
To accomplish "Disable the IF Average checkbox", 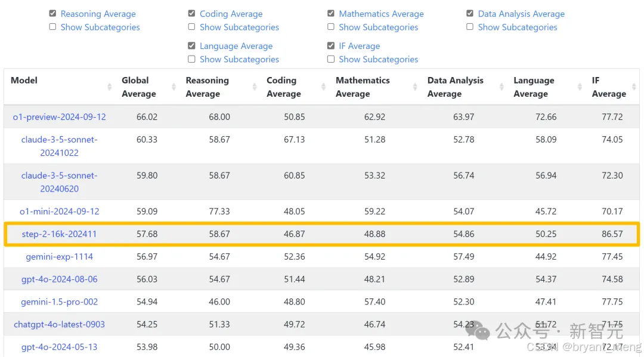I will pyautogui.click(x=330, y=45).
